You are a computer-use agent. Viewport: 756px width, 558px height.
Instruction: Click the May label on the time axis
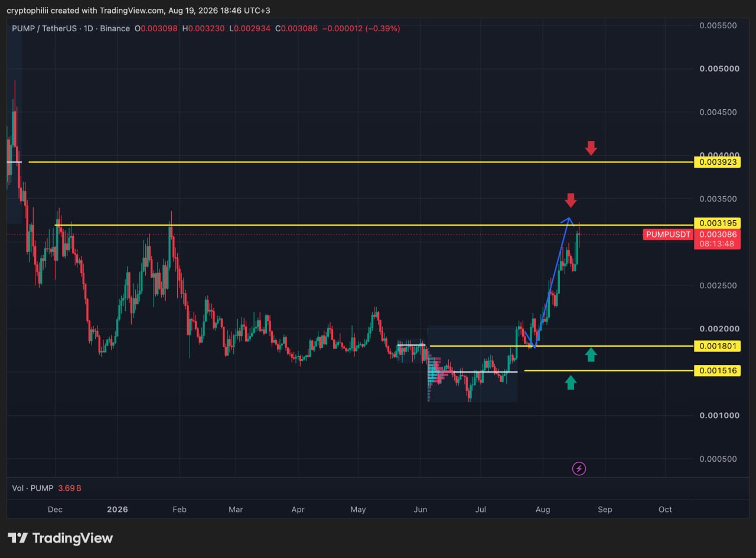click(358, 510)
